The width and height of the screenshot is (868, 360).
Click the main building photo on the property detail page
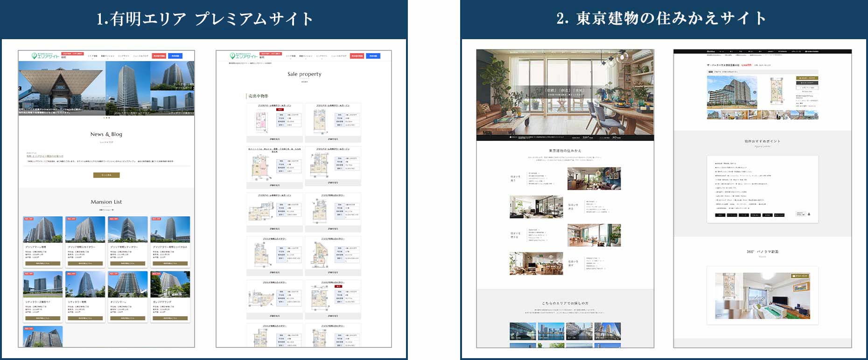pyautogui.click(x=733, y=92)
